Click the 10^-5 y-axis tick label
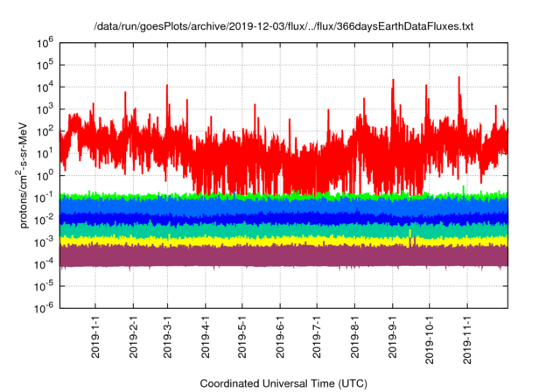The height and width of the screenshot is (392, 560). pos(45,286)
